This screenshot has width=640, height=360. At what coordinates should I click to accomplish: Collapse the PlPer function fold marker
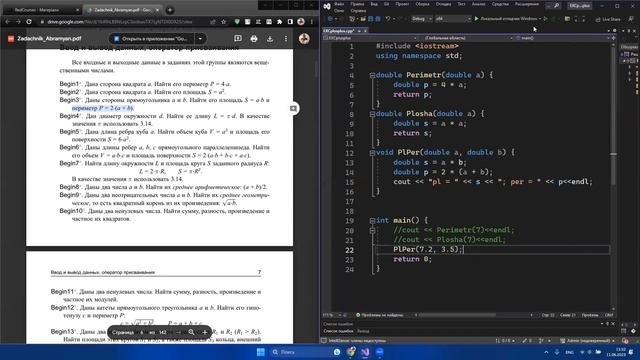372,153
